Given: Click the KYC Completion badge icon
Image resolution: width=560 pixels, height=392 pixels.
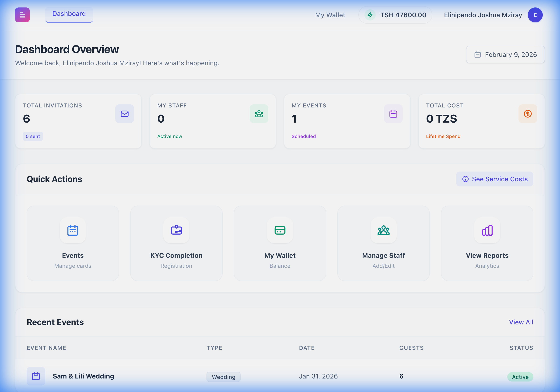Looking at the screenshot, I should point(176,230).
